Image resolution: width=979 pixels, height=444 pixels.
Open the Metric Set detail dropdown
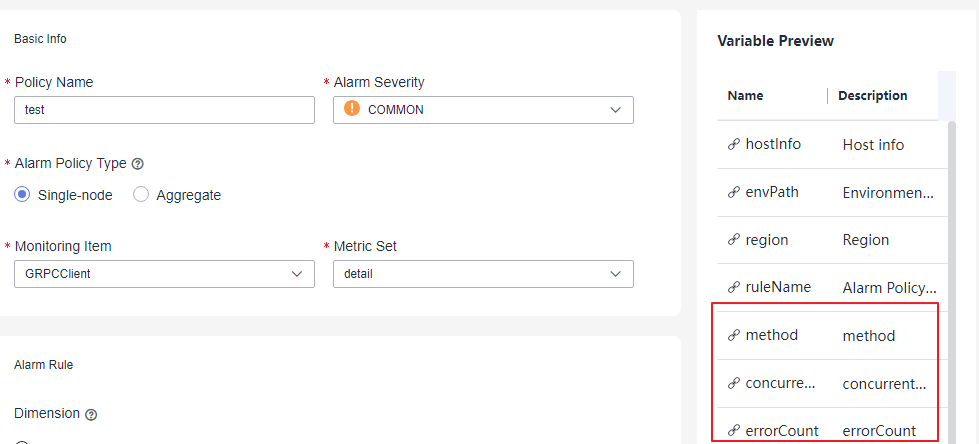[x=483, y=274]
